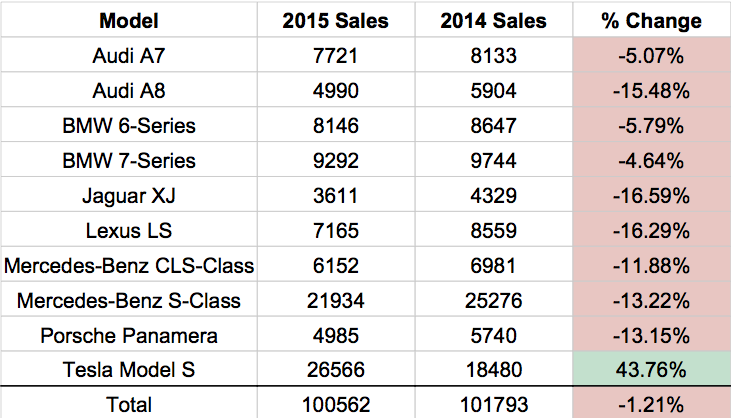Select the total 2014 sales 101793
This screenshot has height=418, width=731.
pos(494,403)
